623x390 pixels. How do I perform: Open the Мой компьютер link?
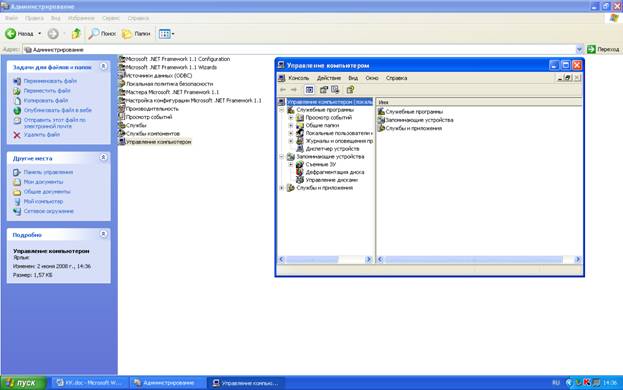(43, 201)
